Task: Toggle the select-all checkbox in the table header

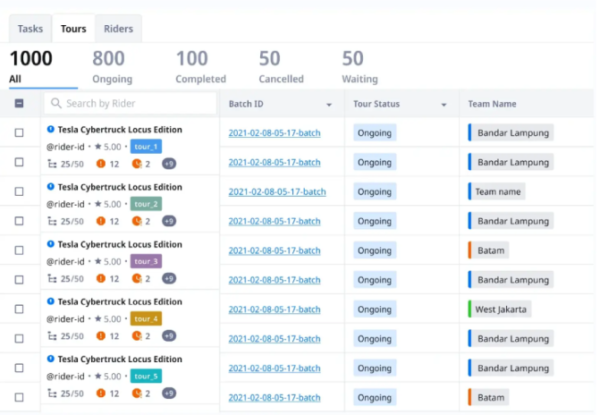Action: coord(19,104)
